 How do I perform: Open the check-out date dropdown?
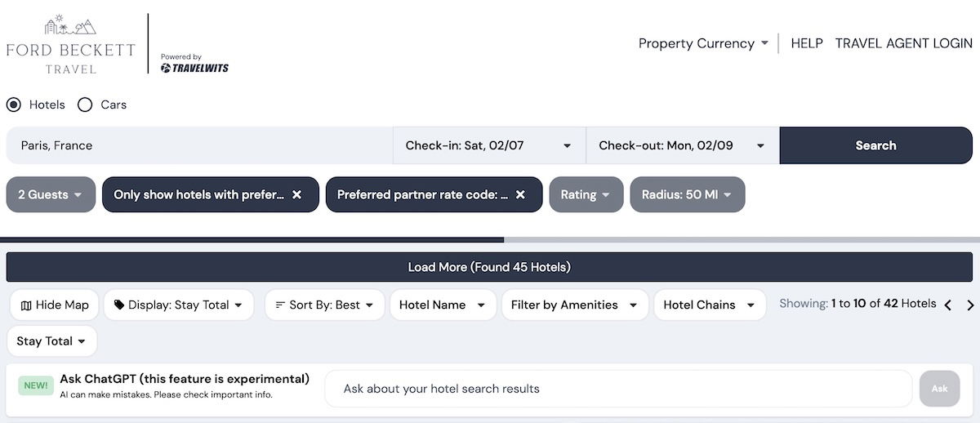click(682, 145)
